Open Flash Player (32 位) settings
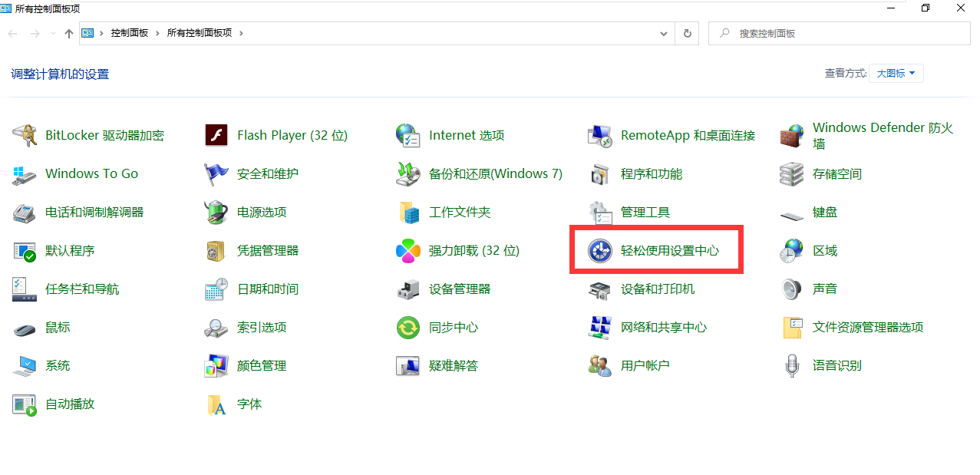980x475 pixels. (292, 135)
